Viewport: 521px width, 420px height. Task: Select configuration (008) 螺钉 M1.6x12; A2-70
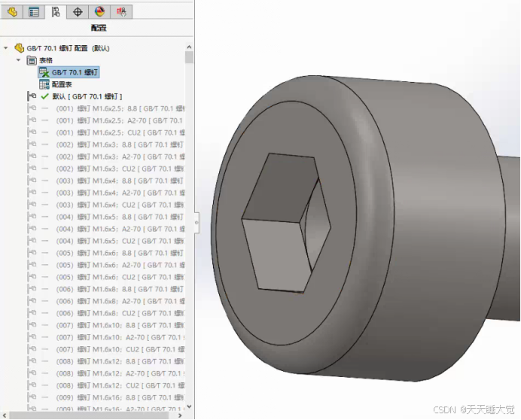120,373
